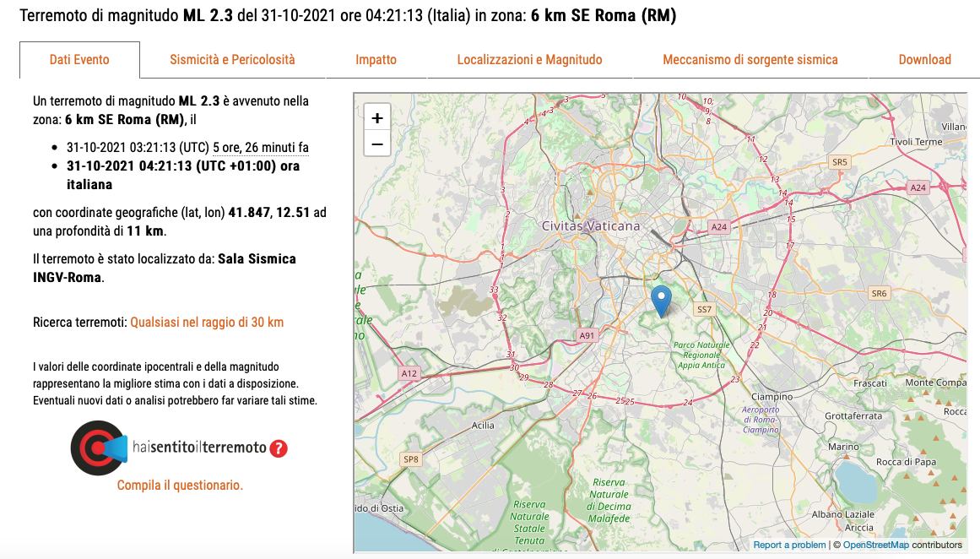Click the SP8 road shield on map
The image size is (980, 559).
[x=411, y=459]
